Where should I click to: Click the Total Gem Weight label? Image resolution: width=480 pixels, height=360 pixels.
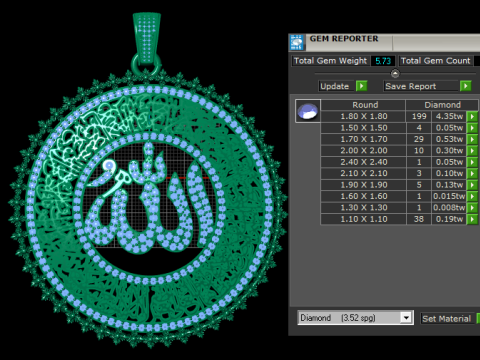tap(330, 61)
